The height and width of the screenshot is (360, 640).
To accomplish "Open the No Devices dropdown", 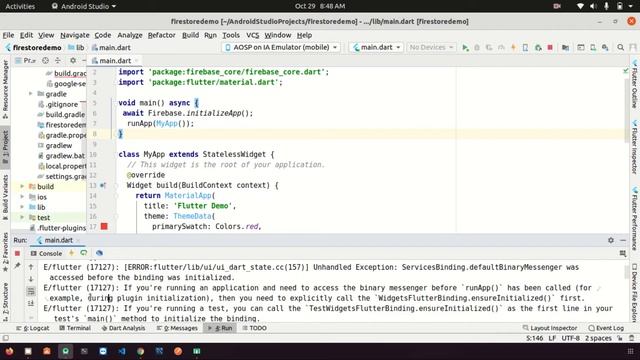I will (431, 47).
